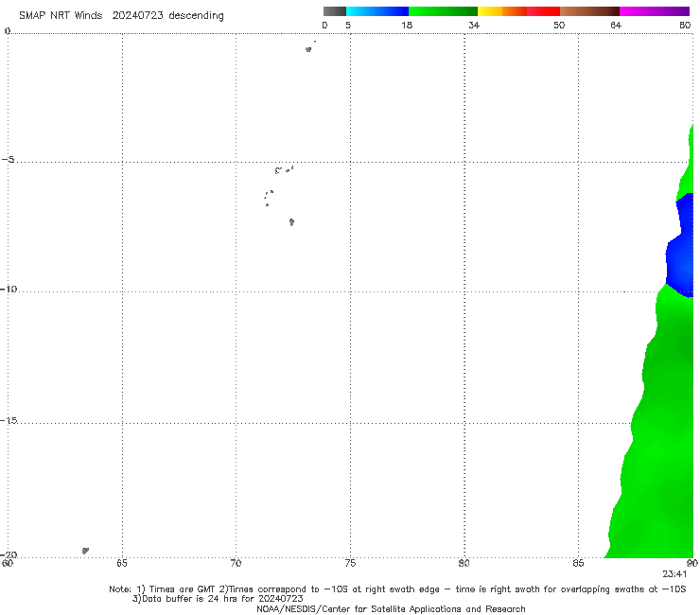Click the latitude label '-15'

coord(9,420)
